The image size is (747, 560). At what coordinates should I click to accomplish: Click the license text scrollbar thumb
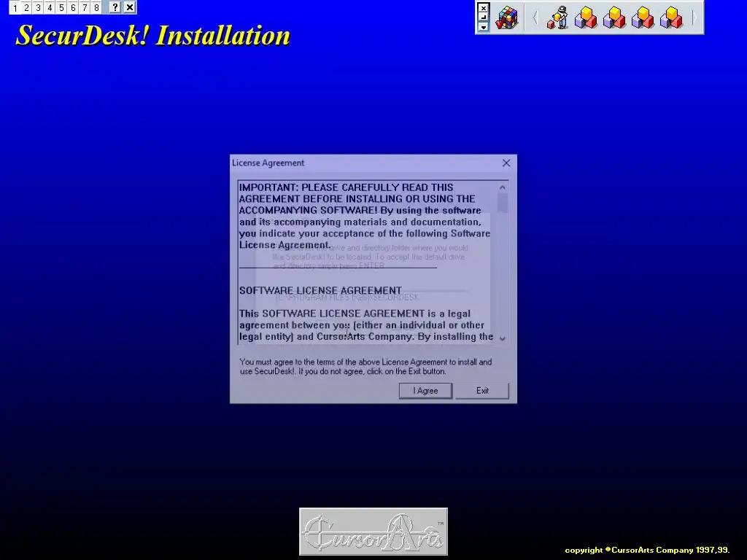pyautogui.click(x=502, y=203)
